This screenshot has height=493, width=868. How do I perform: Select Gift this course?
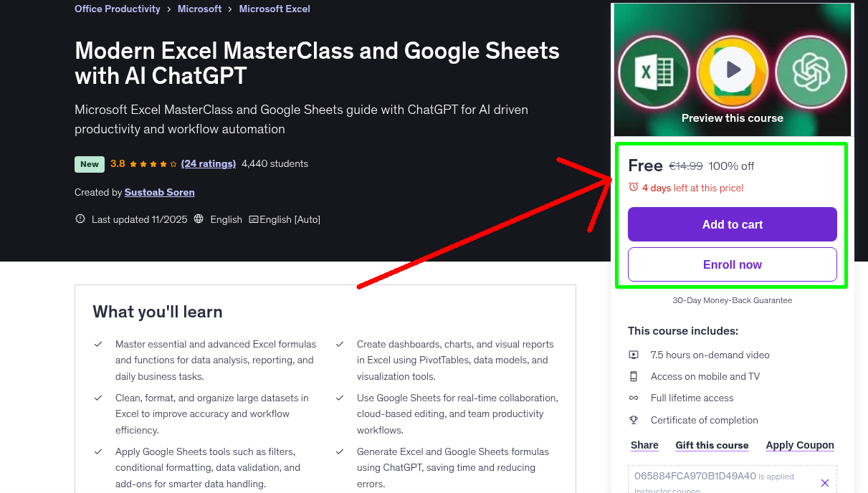[712, 445]
